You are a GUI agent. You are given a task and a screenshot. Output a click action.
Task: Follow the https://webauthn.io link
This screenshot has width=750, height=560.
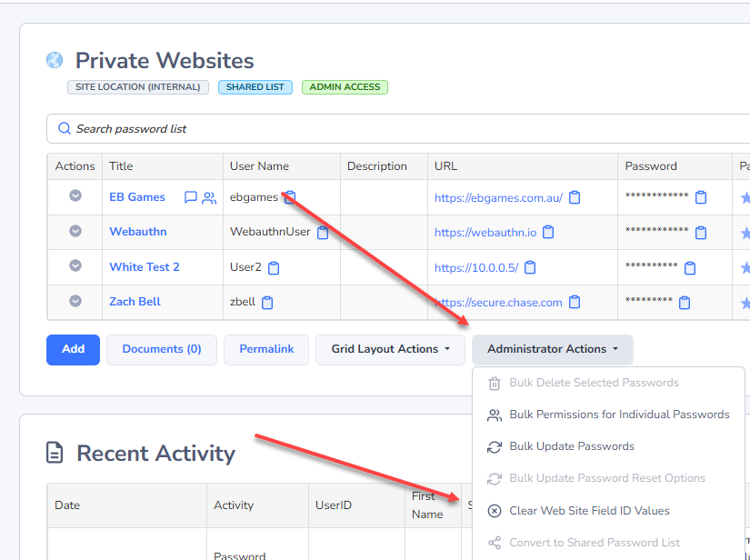point(485,233)
